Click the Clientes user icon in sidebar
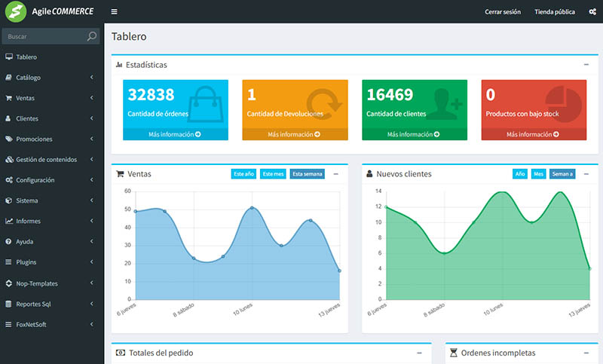 tap(8, 118)
